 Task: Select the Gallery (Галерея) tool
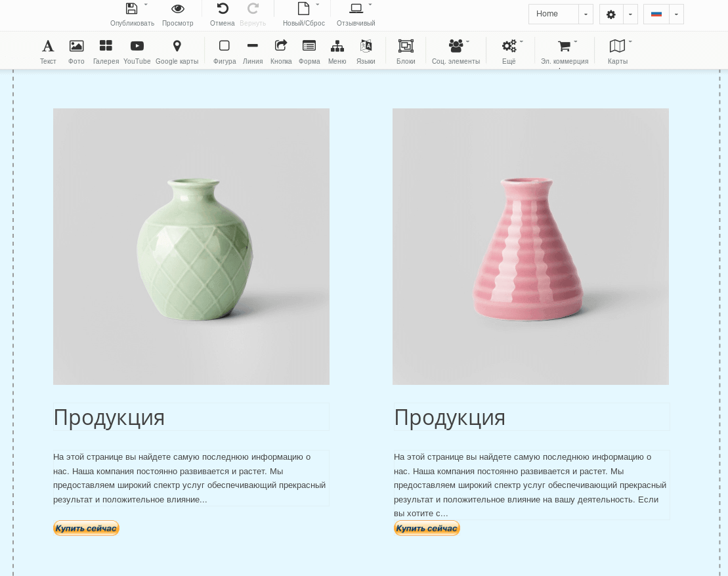pyautogui.click(x=106, y=52)
